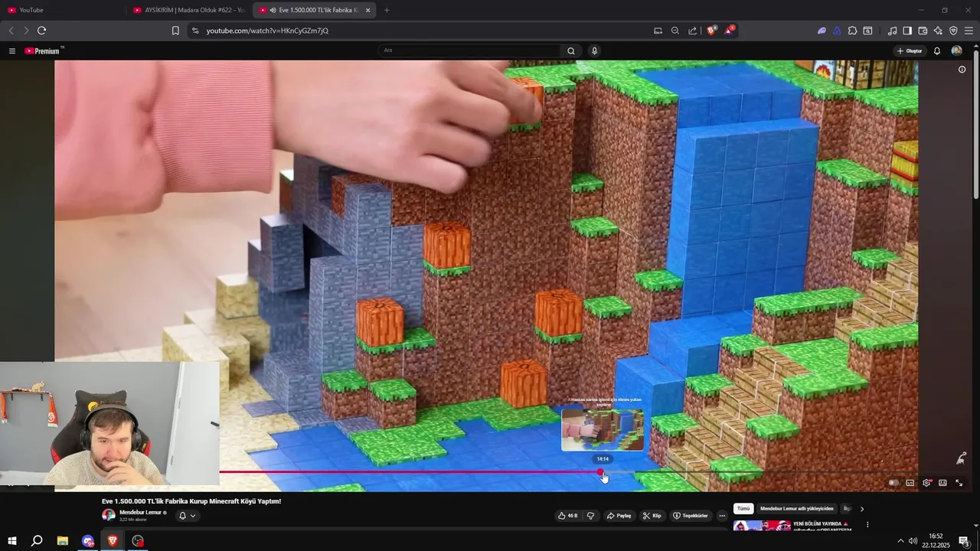Click the YouTube search magnifier button
This screenshot has width=980, height=551.
[x=570, y=51]
